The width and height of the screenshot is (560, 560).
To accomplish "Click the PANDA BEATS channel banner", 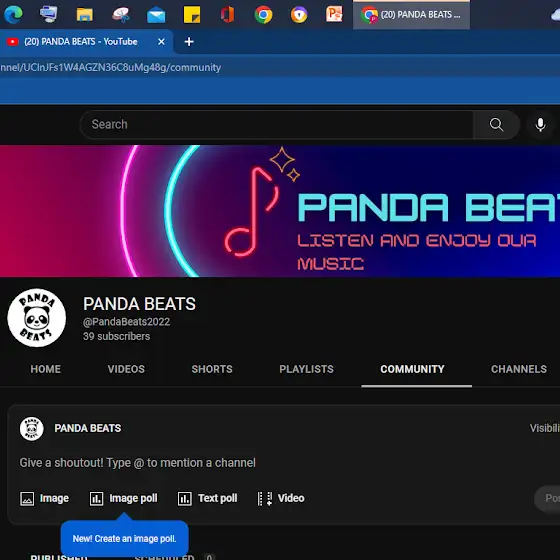I will click(x=280, y=211).
